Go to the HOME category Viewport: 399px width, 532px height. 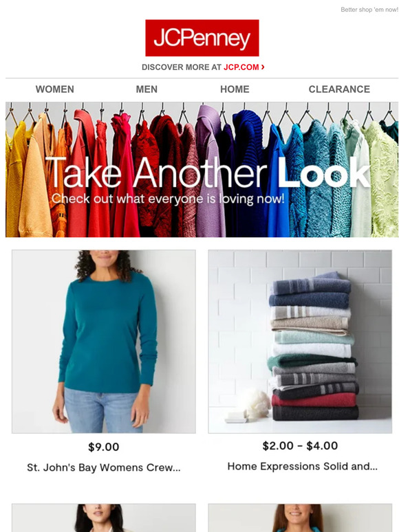(235, 89)
